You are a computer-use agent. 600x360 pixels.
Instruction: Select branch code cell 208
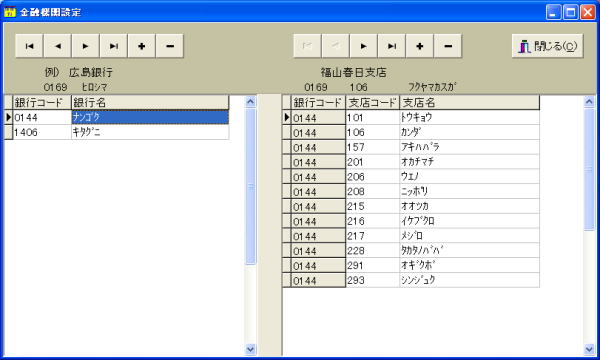coord(373,191)
